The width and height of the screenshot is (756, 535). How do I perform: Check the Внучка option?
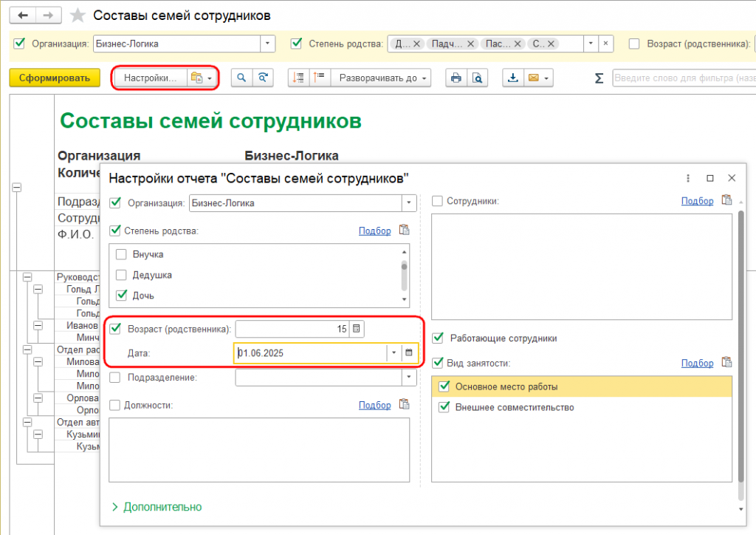tap(121, 254)
